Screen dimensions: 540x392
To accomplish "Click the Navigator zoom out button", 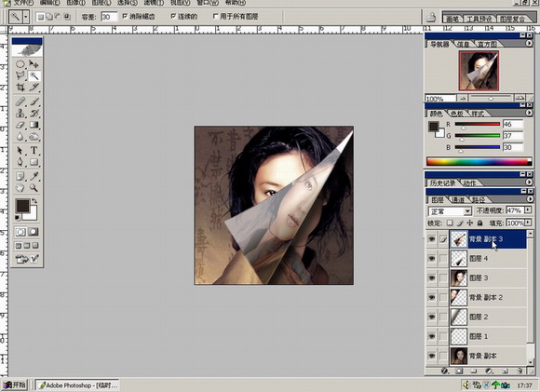I will [x=463, y=98].
